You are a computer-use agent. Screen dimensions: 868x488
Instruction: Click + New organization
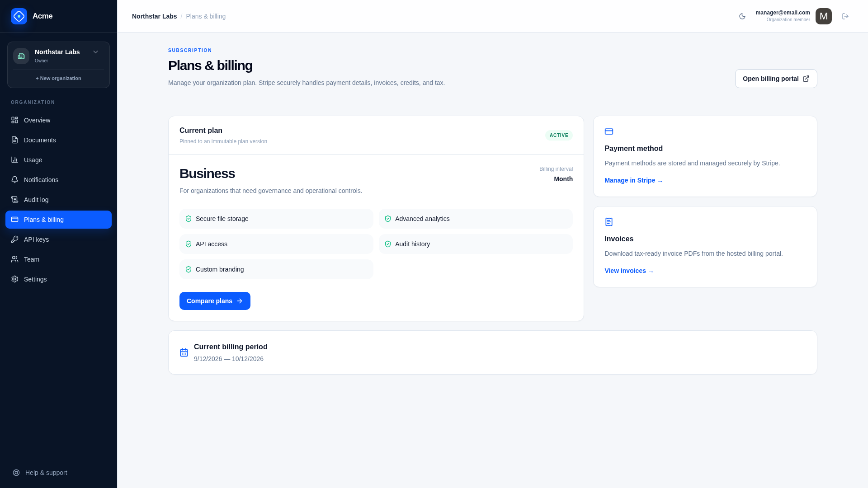[58, 78]
